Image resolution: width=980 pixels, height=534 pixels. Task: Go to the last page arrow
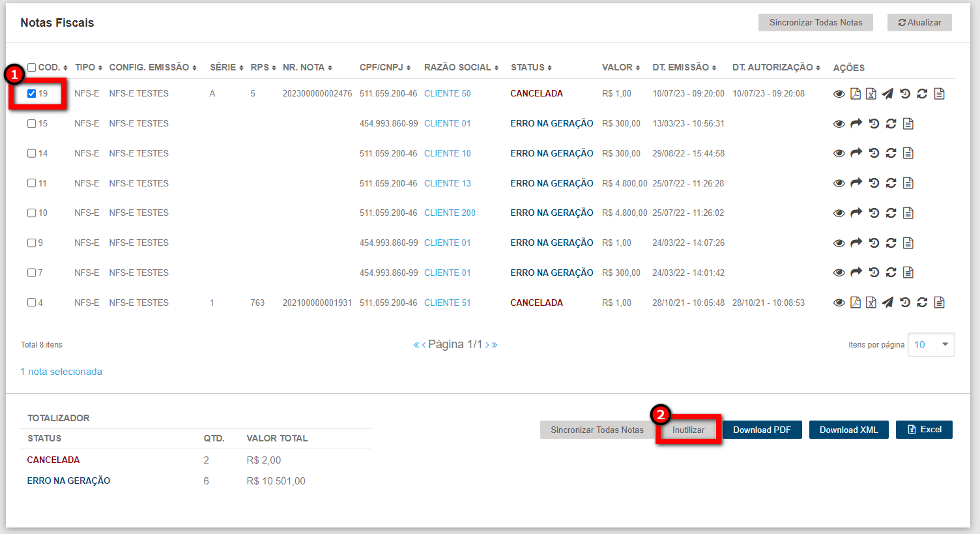pyautogui.click(x=495, y=345)
